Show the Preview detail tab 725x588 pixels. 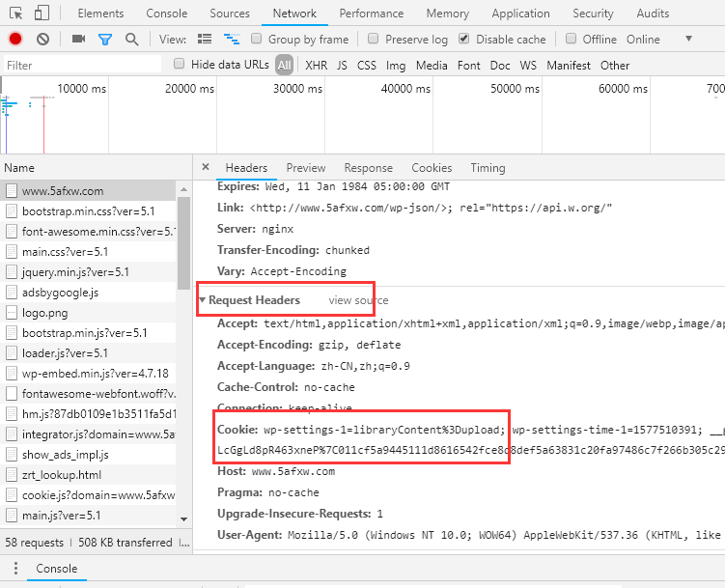306,168
